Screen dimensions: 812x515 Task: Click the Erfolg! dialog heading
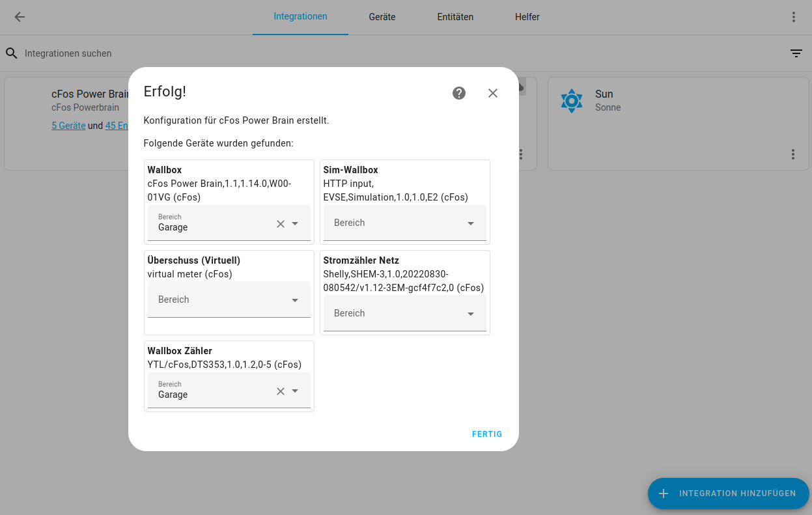click(165, 91)
